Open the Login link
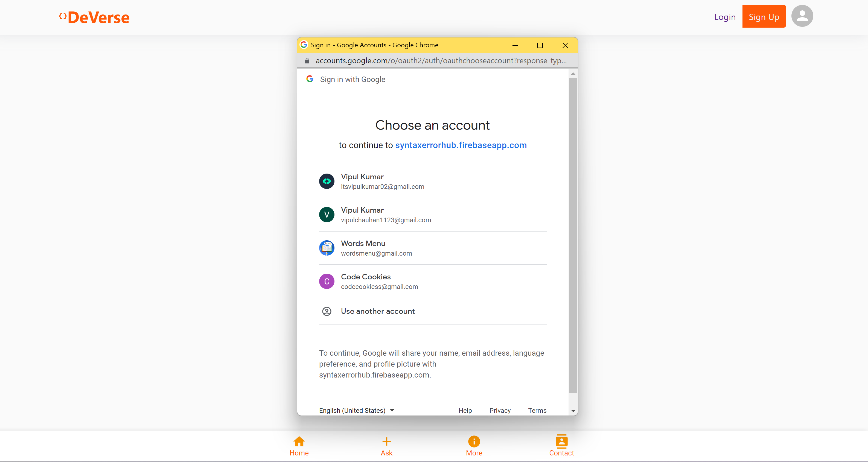This screenshot has width=868, height=462. click(x=725, y=17)
